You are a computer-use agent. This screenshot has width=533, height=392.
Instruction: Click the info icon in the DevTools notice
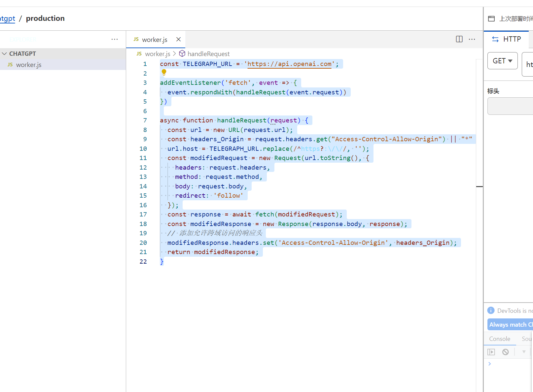tap(491, 310)
